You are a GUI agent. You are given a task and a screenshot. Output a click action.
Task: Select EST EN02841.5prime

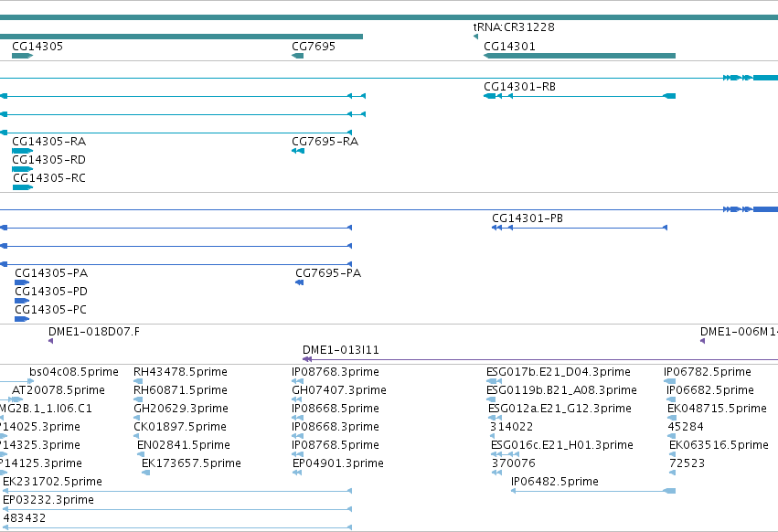184,445
